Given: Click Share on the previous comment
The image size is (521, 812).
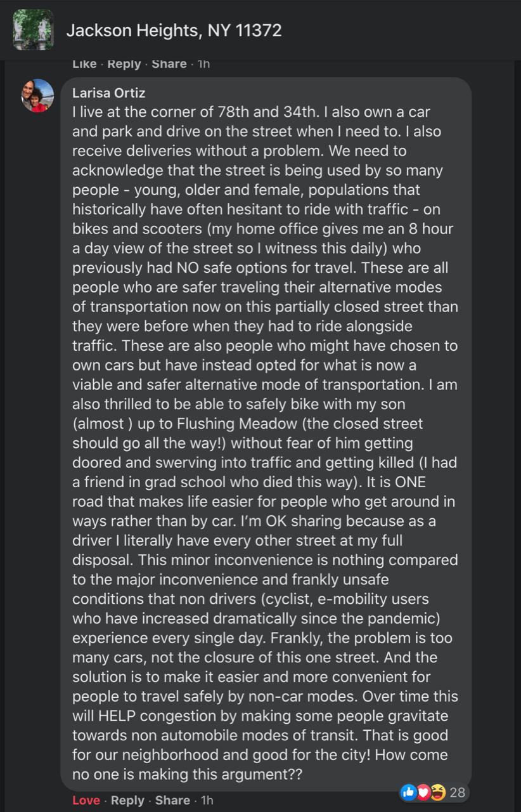Looking at the screenshot, I should pyautogui.click(x=169, y=64).
